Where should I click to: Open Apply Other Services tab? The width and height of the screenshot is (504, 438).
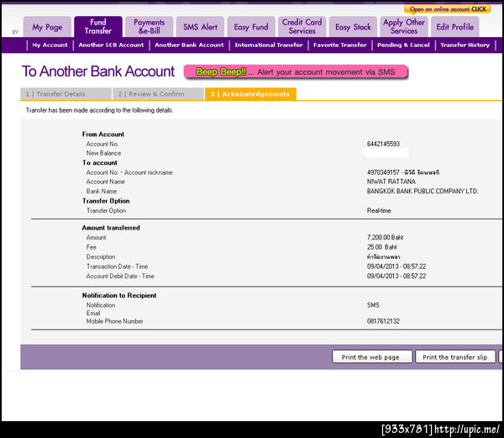point(404,27)
